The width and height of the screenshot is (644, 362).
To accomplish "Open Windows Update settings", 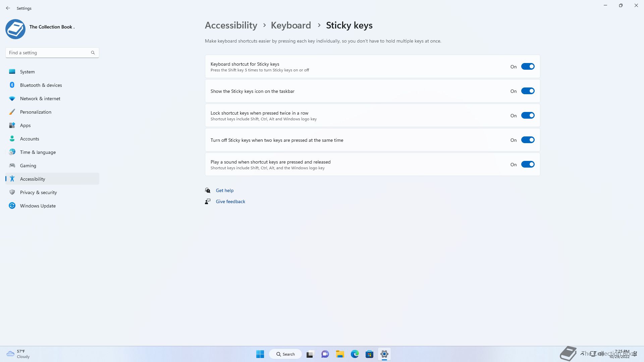I will pyautogui.click(x=52, y=206).
